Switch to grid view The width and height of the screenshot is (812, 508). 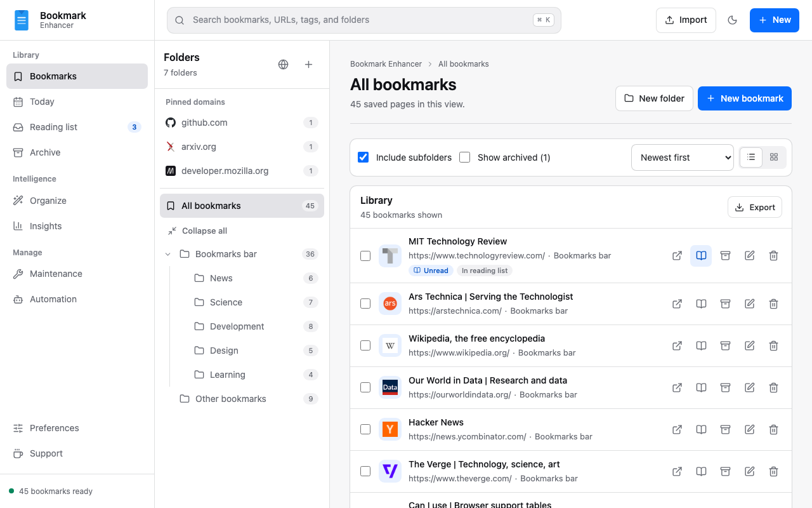tap(774, 157)
